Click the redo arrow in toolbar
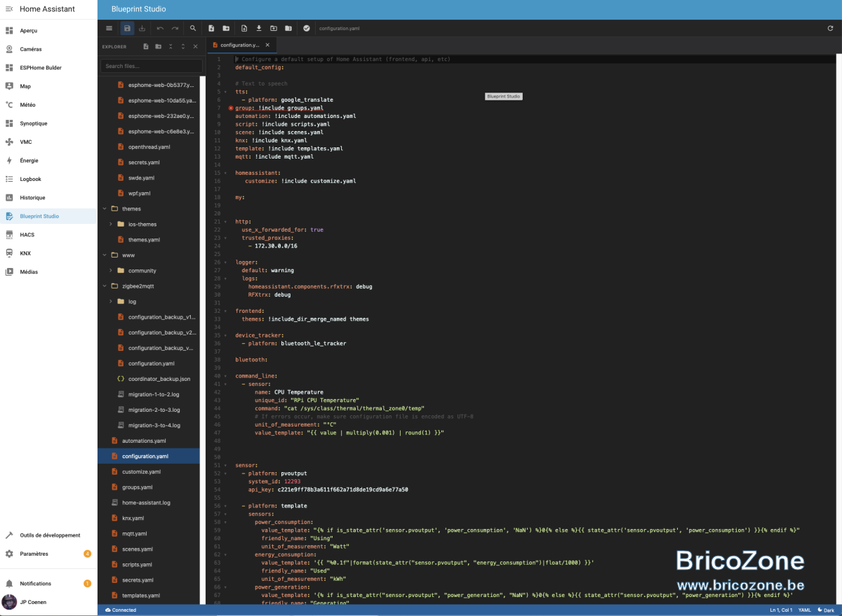The height and width of the screenshot is (616, 842). [175, 28]
